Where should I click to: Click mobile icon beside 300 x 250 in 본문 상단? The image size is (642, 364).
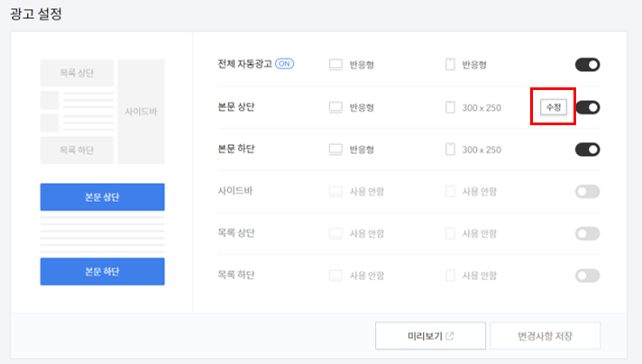coord(450,107)
